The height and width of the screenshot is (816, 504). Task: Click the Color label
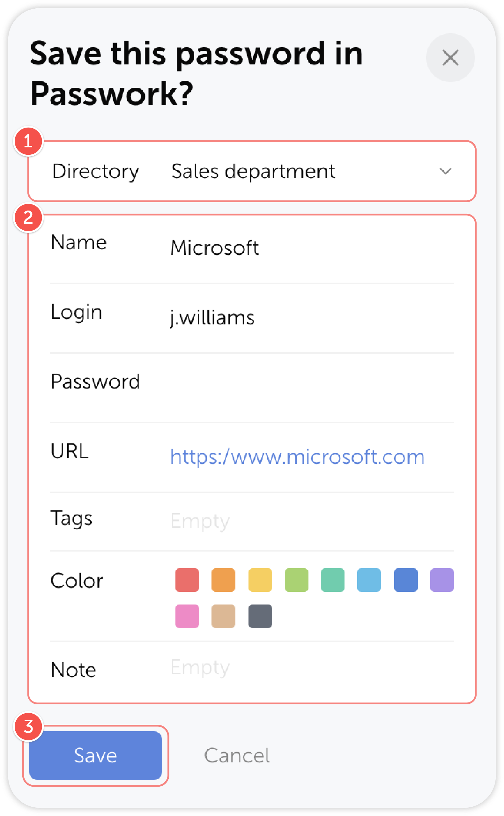(77, 581)
